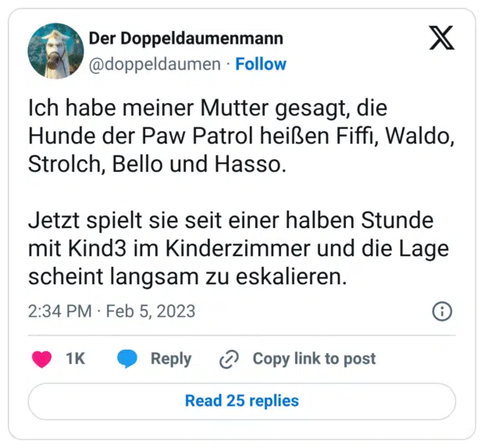The height and width of the screenshot is (448, 484).
Task: Open Der Doppeldaumenmann's profile picture
Action: [x=55, y=51]
